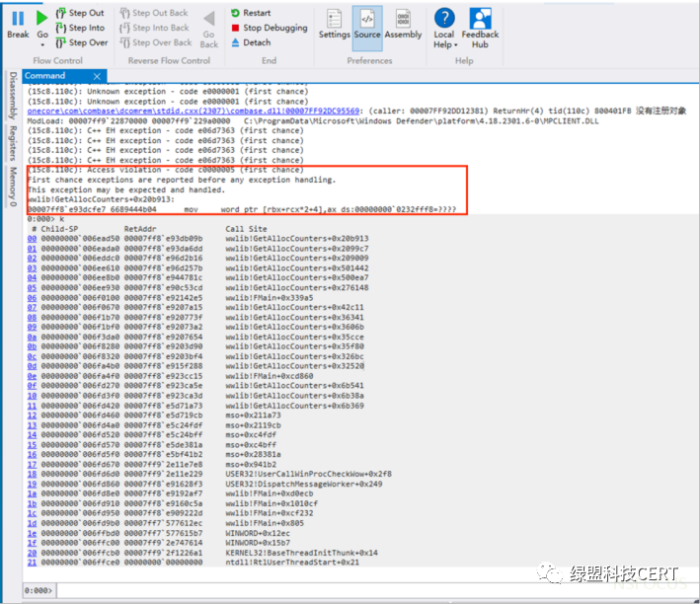Click stack frame 06 link
This screenshot has width=700, height=604.
[x=32, y=297]
